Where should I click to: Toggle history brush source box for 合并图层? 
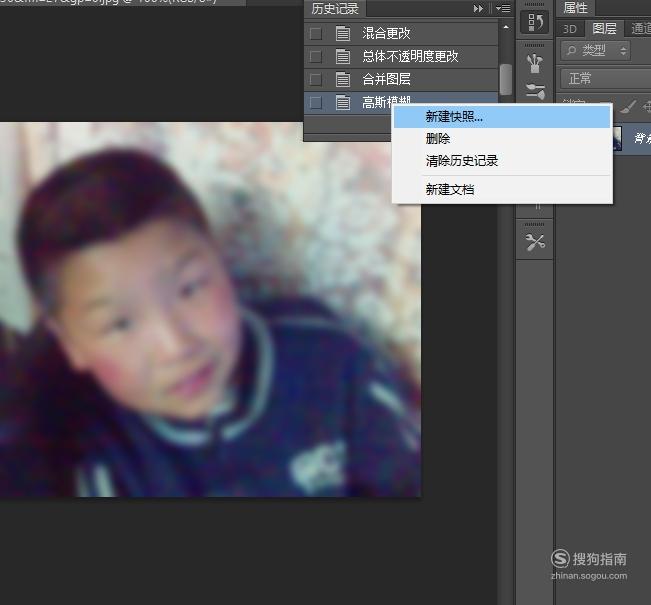coord(316,79)
